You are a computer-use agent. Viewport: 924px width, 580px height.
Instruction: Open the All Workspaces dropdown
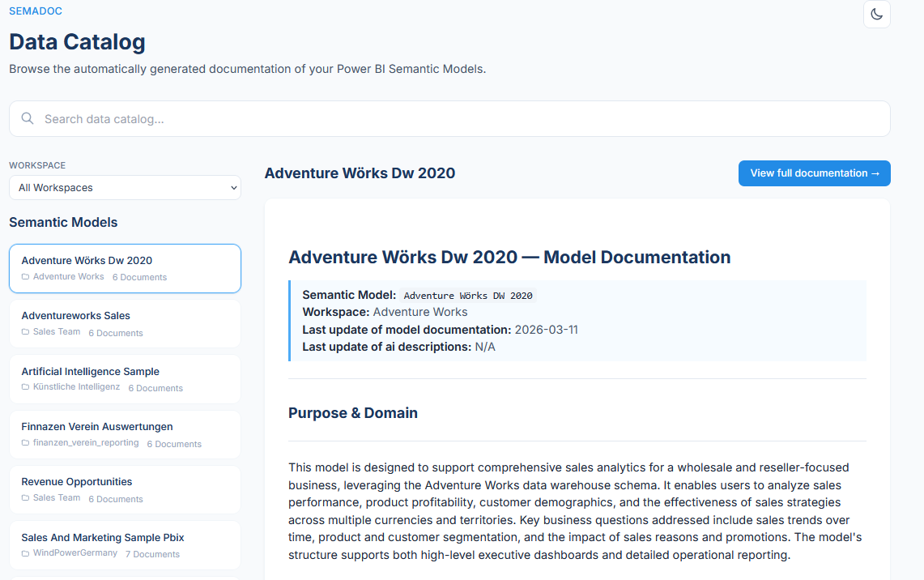coord(125,188)
